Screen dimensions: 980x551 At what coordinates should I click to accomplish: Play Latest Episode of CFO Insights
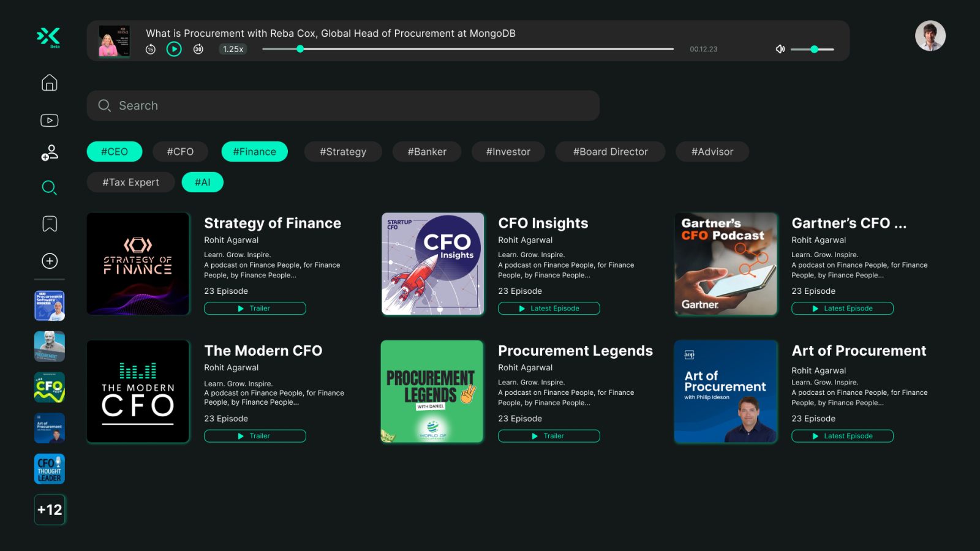(549, 309)
